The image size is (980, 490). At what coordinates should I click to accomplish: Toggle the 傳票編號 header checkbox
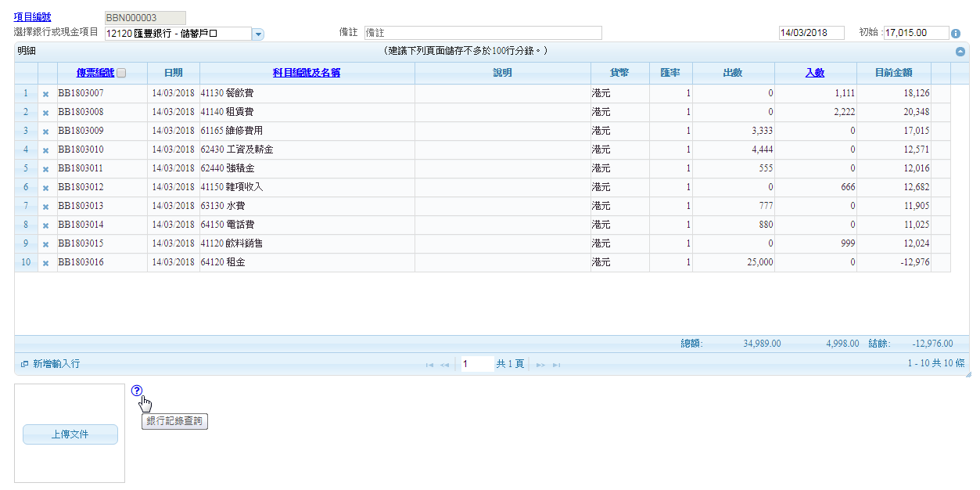point(121,73)
